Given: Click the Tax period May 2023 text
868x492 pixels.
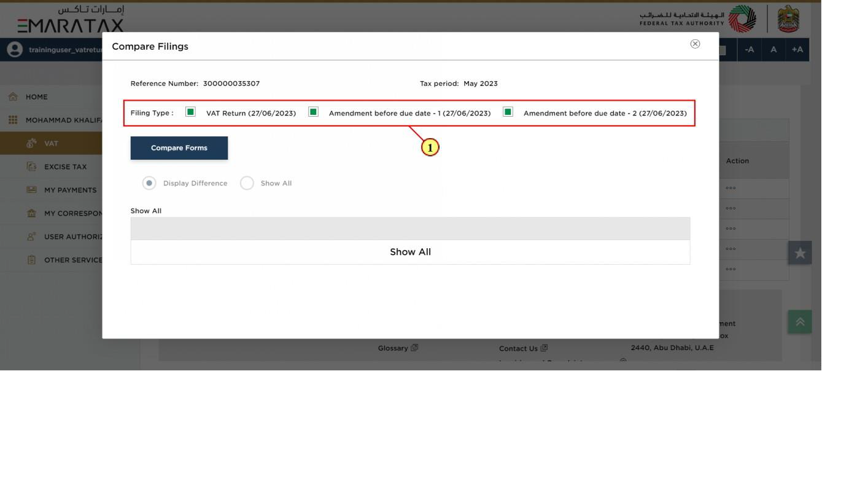Looking at the screenshot, I should tap(459, 84).
